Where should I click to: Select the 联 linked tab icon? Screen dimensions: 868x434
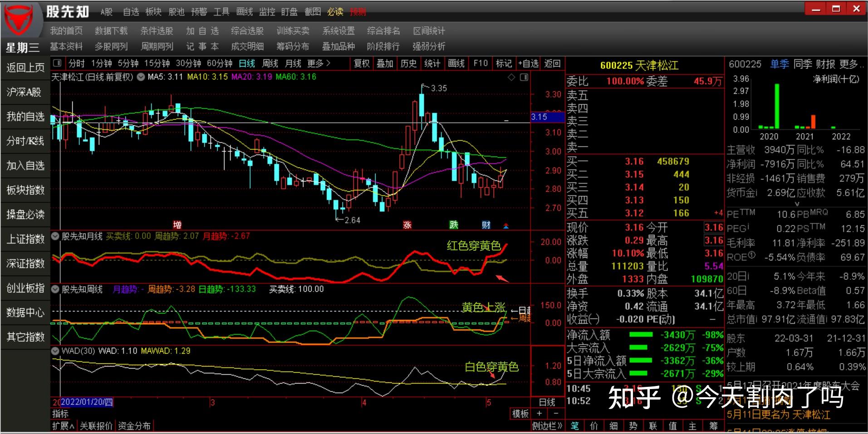(653, 426)
